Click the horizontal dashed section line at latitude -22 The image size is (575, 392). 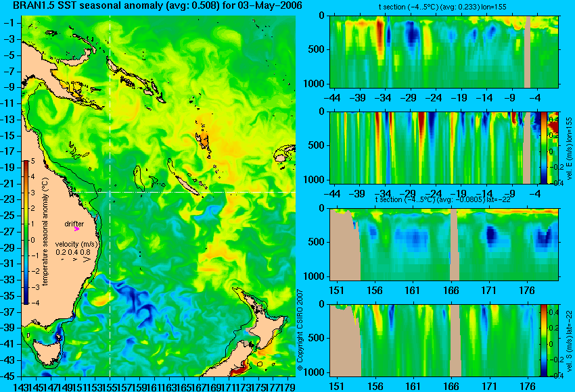185,192
